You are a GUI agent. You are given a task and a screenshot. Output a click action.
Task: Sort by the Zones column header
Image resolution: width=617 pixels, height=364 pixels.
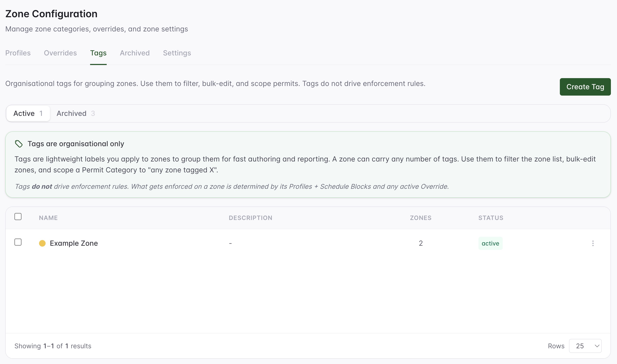tap(421, 218)
